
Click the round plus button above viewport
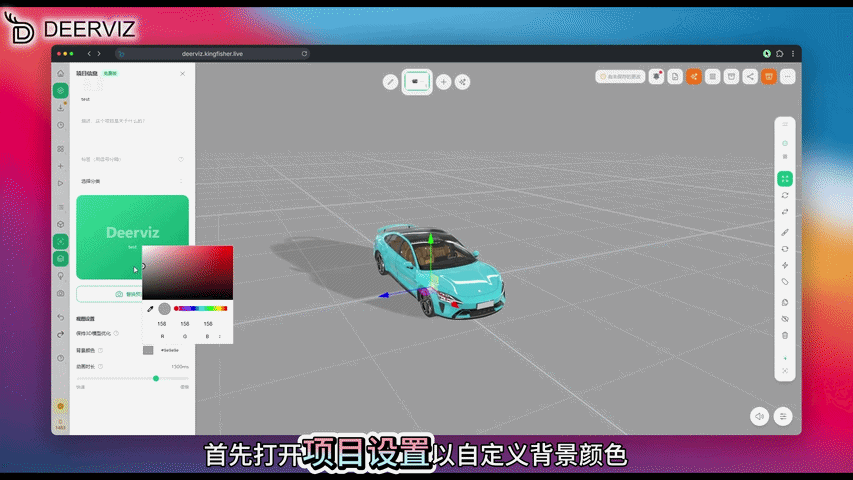[443, 82]
